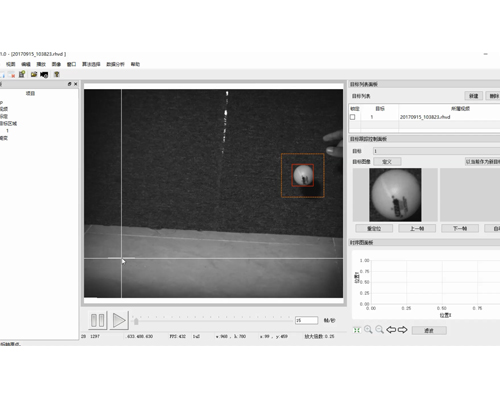Screen dimensions: 500x401
Task: Click the pause playback button
Action: (98, 320)
